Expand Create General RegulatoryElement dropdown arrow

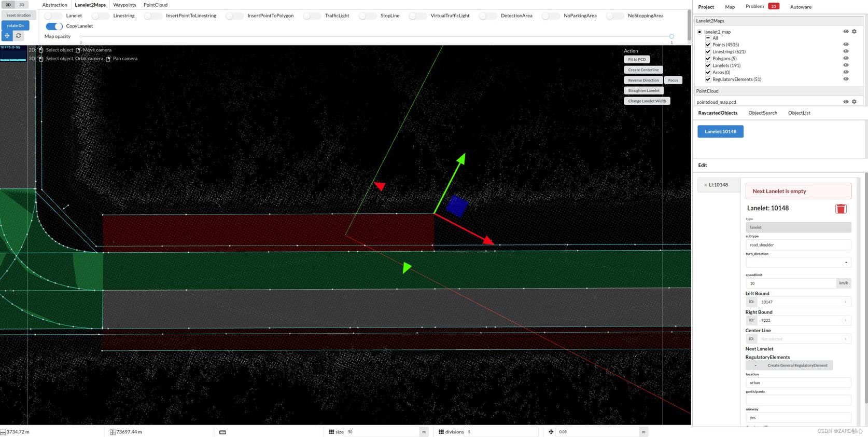pyautogui.click(x=755, y=365)
